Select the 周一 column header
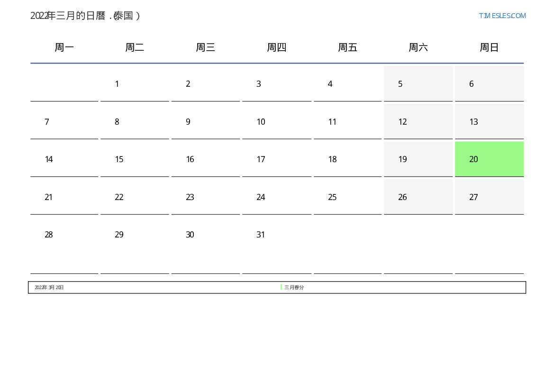Screen dimensions: 554x392 [x=64, y=47]
